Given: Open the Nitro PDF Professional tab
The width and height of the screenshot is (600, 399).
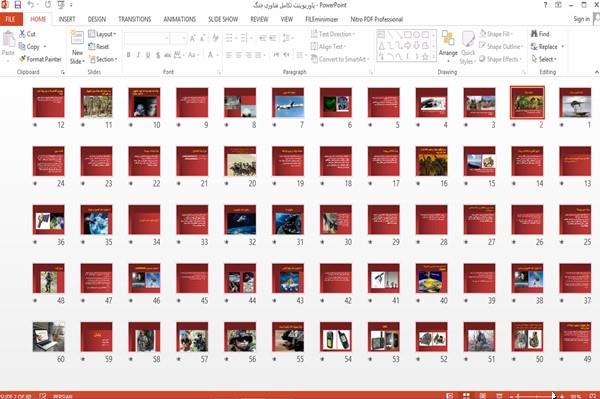Looking at the screenshot, I should [x=377, y=19].
